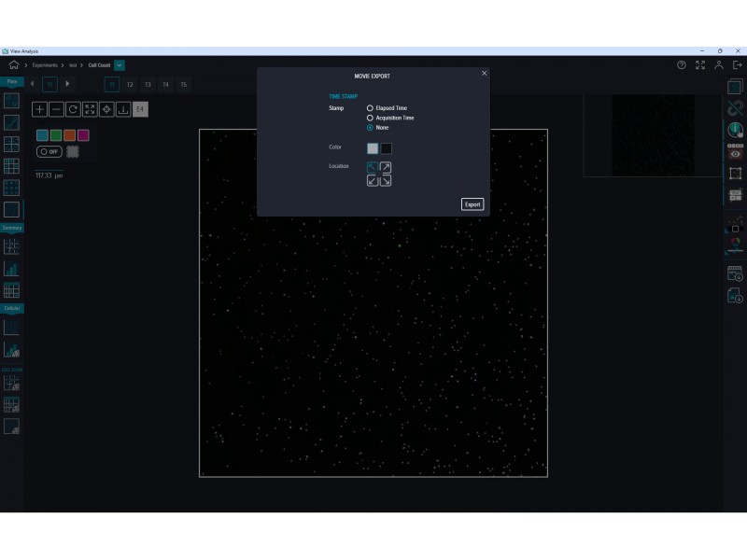Image resolution: width=747 pixels, height=560 pixels.
Task: Place stamp at bottom-left location
Action: [373, 181]
